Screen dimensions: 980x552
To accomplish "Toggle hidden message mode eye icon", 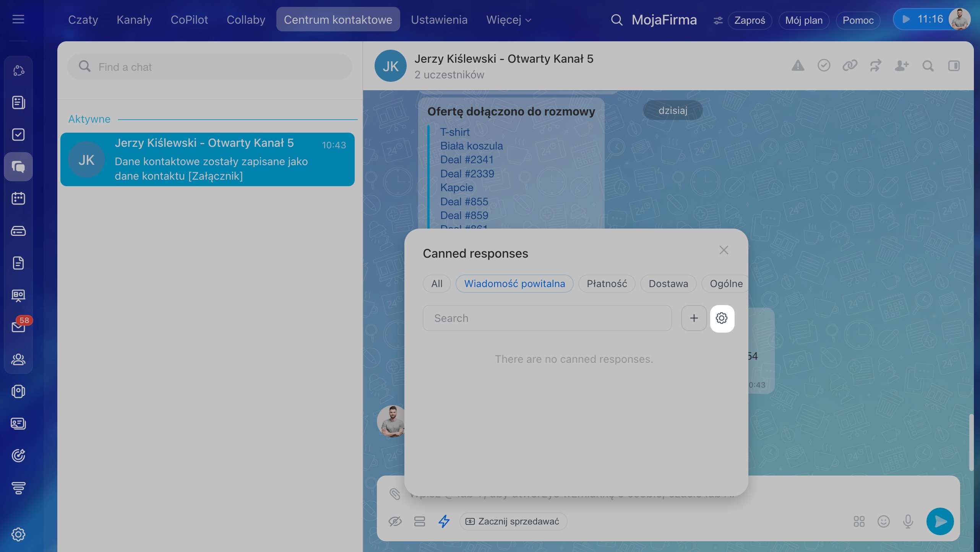I will pyautogui.click(x=395, y=521).
